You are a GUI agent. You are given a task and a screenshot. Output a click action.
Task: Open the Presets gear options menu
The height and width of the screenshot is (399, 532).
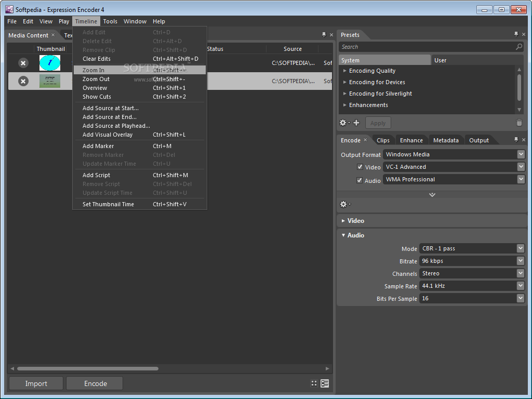344,123
